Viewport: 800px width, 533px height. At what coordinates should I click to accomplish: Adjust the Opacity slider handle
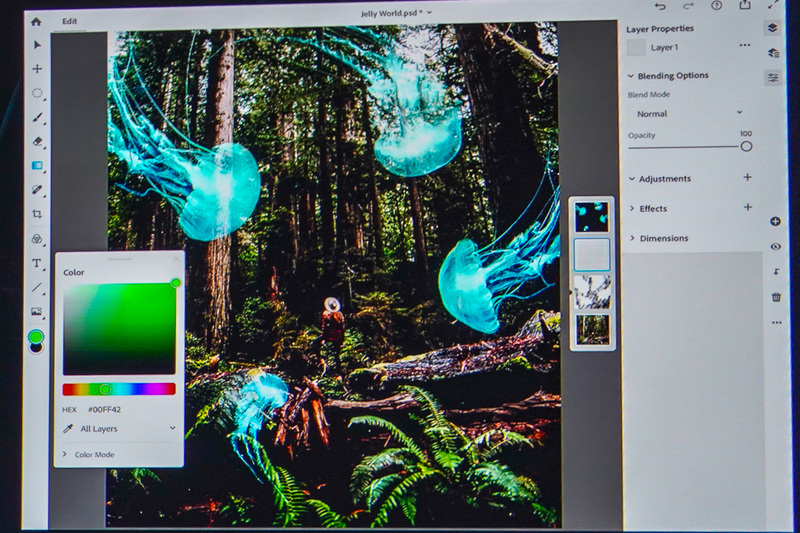tap(746, 147)
